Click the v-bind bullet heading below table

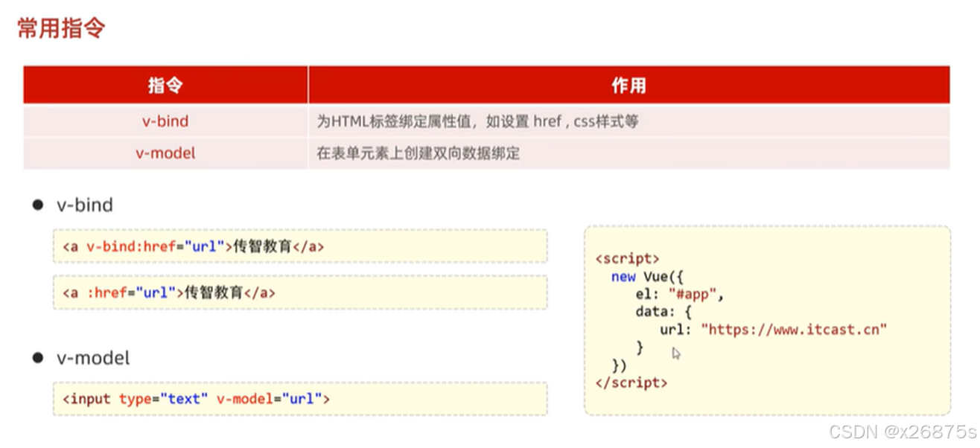click(x=84, y=205)
